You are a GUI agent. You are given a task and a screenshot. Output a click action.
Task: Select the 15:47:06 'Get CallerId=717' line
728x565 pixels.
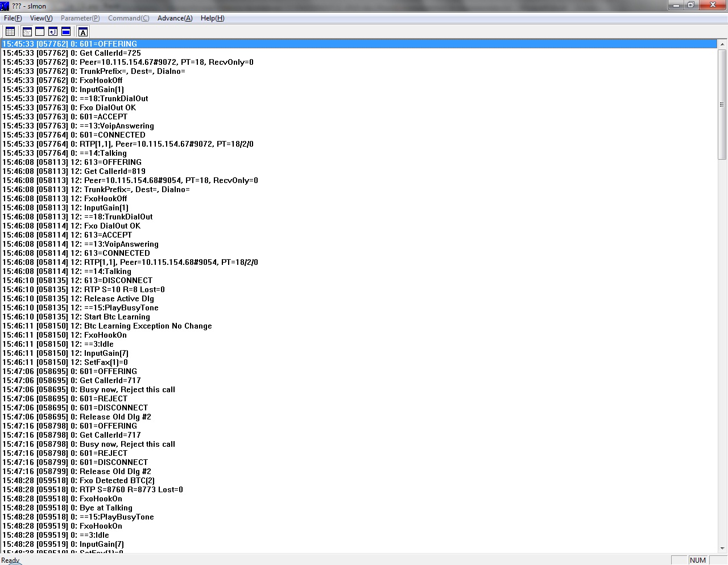(359, 380)
